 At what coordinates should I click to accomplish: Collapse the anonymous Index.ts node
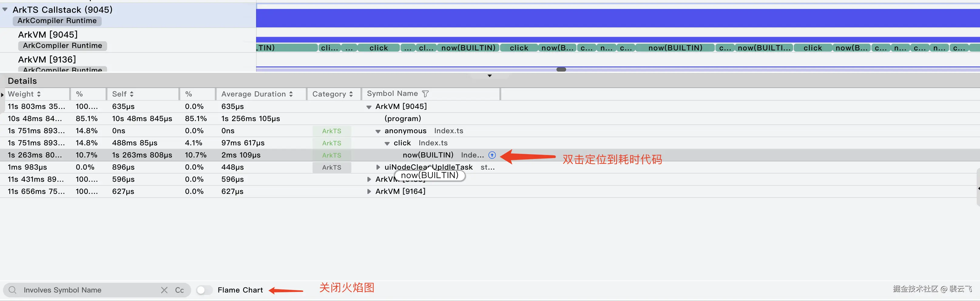(x=378, y=131)
